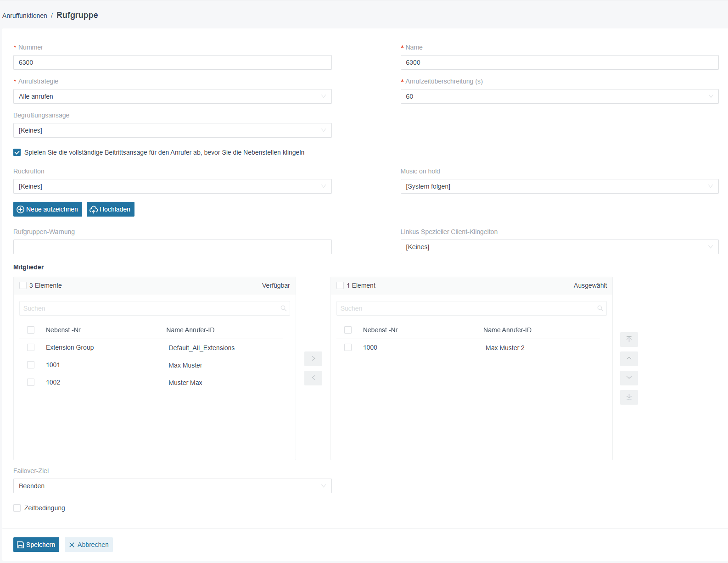This screenshot has height=563, width=728.
Task: Check extension 1001 Max Muster
Action: click(x=31, y=365)
